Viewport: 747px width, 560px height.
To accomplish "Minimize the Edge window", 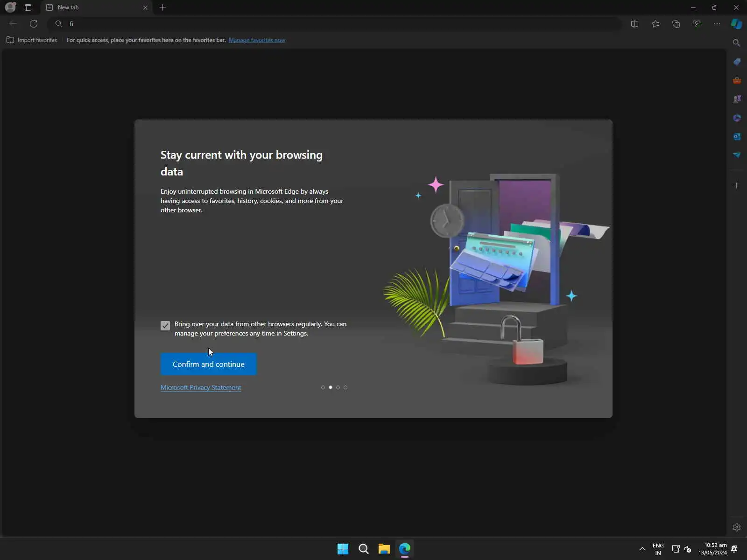I will click(x=693, y=7).
